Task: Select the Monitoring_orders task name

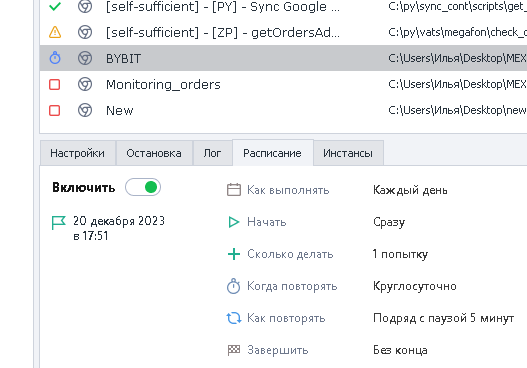Action: point(163,84)
